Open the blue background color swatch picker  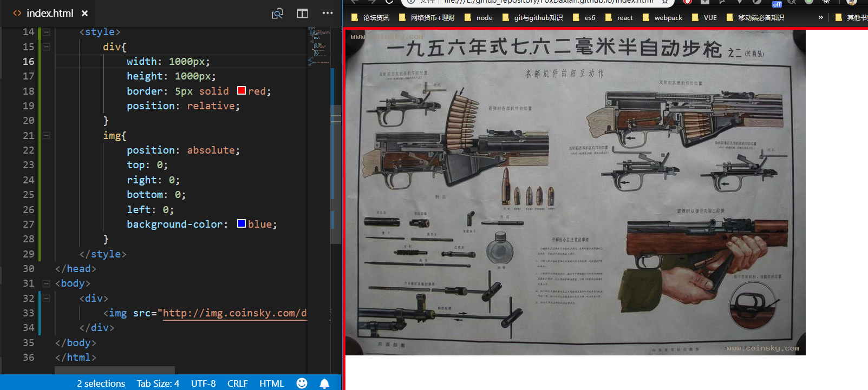click(242, 223)
